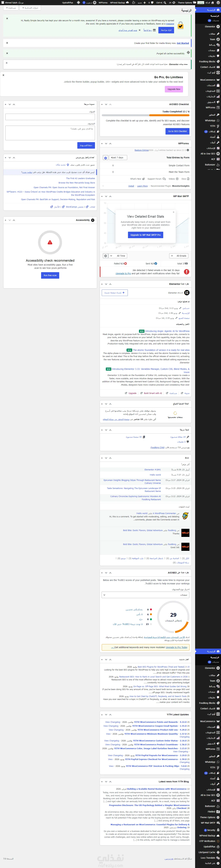Click 'Go to SEO Checklist' button

tap(177, 131)
